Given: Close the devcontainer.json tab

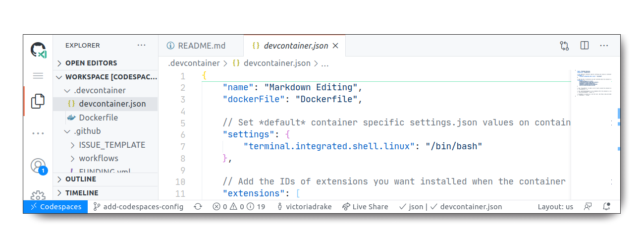Looking at the screenshot, I should pos(335,46).
